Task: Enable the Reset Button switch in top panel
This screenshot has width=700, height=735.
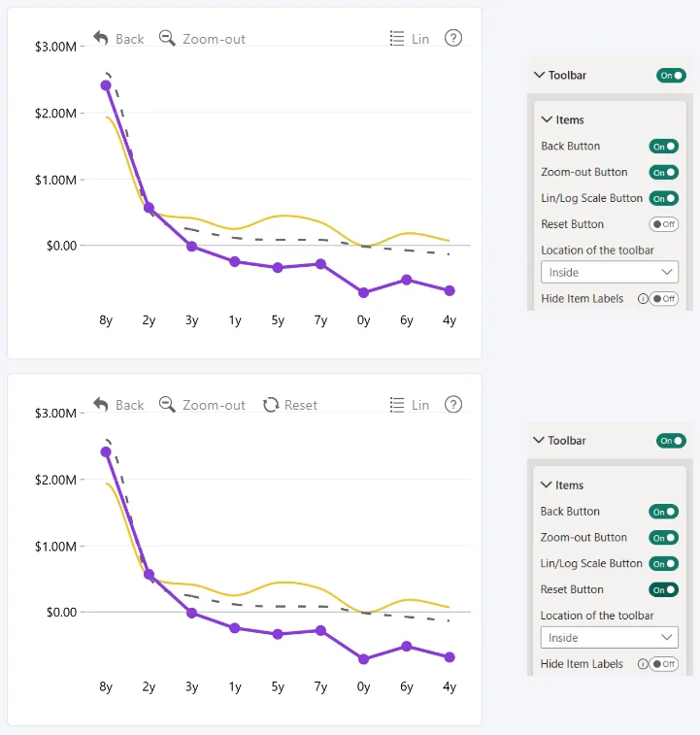Action: (664, 224)
